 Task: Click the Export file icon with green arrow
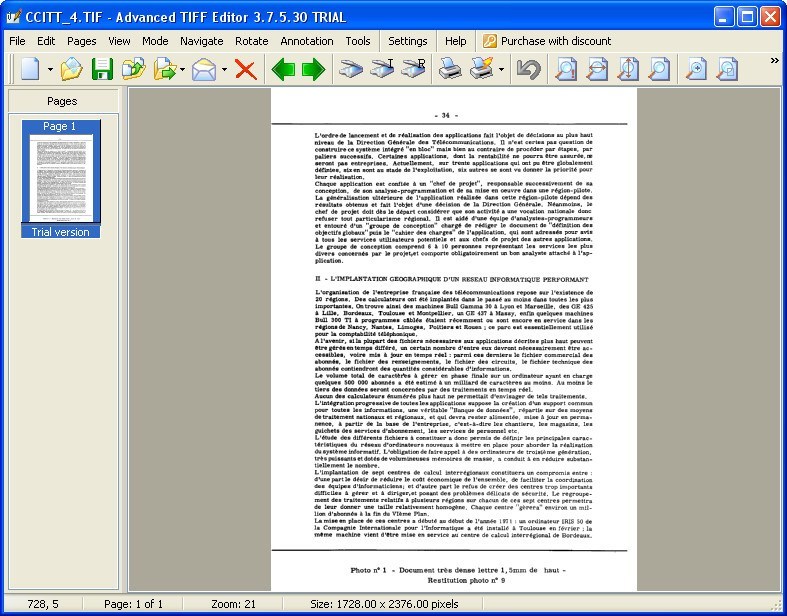[165, 69]
